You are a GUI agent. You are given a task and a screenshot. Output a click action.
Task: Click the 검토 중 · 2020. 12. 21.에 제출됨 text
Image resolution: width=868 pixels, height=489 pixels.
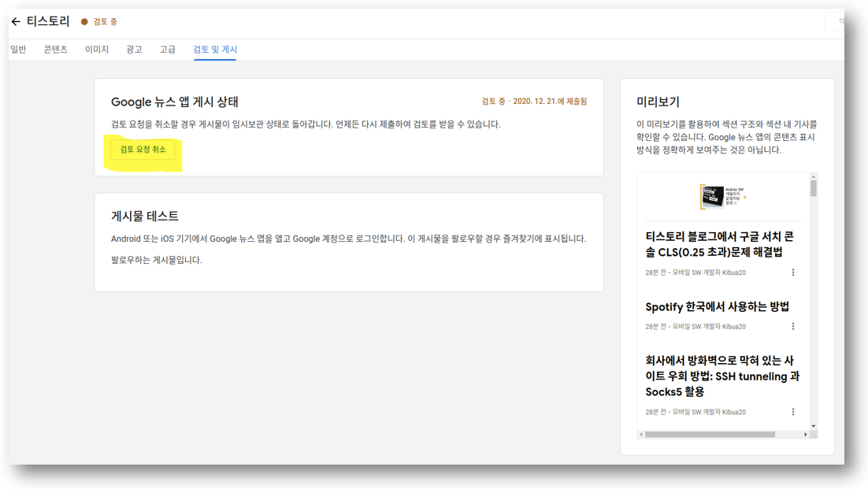[x=534, y=102]
